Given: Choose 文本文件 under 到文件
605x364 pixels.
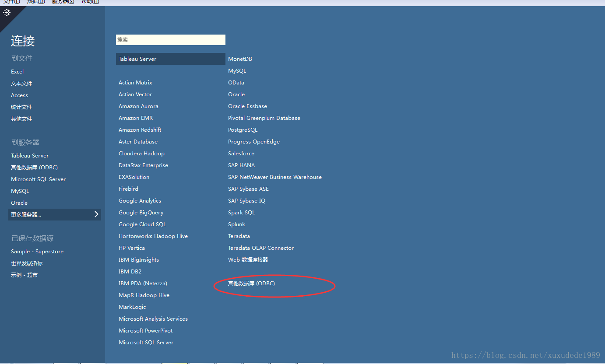Looking at the screenshot, I should pos(21,84).
